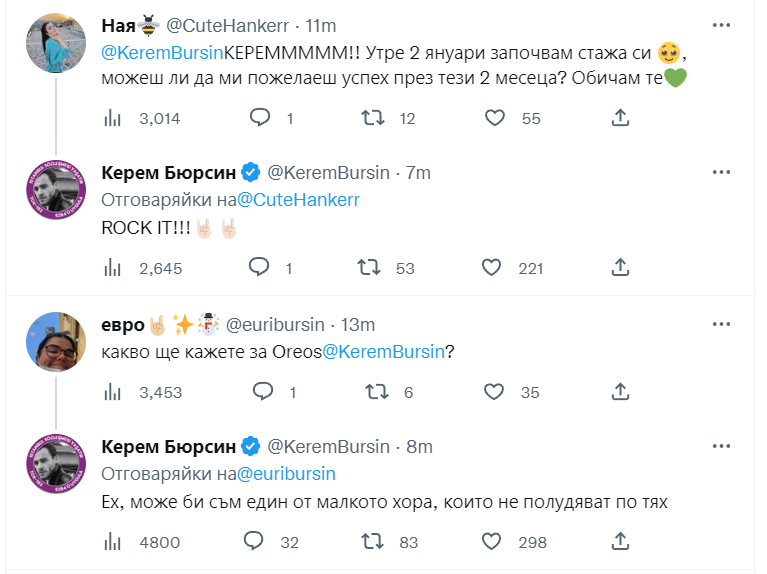Open the @CuteHankerr reply-to link
767x574 pixels.
298,200
